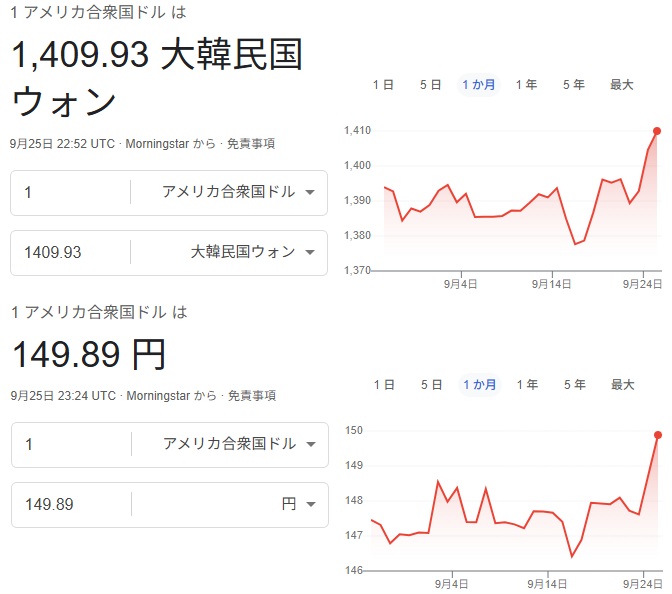672x594 pixels.
Task: Open 免責事項 link under won rate
Action: 250,143
